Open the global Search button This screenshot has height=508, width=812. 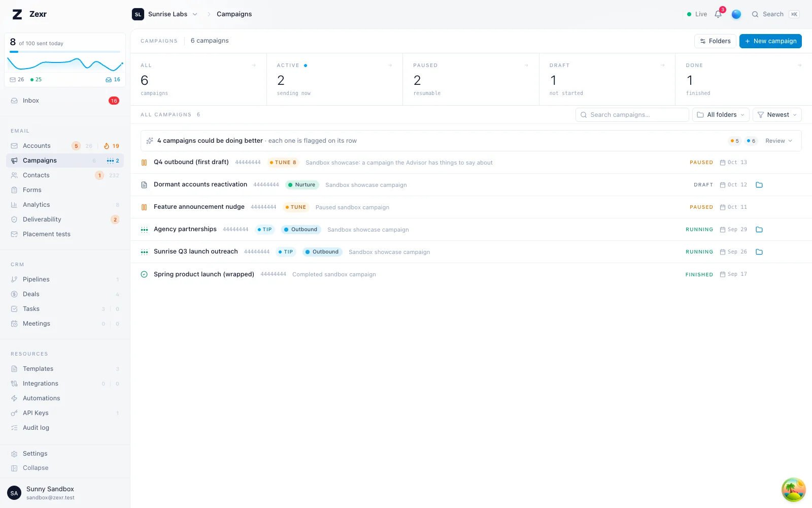(x=775, y=14)
